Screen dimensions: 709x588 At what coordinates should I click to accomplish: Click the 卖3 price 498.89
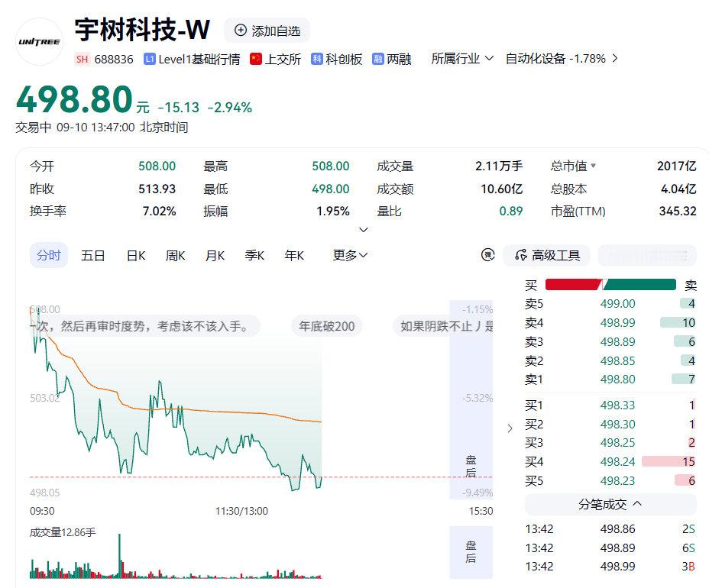617,341
